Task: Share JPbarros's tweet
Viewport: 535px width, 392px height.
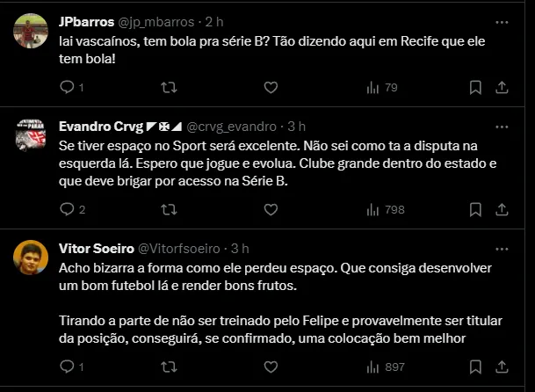Action: [502, 87]
